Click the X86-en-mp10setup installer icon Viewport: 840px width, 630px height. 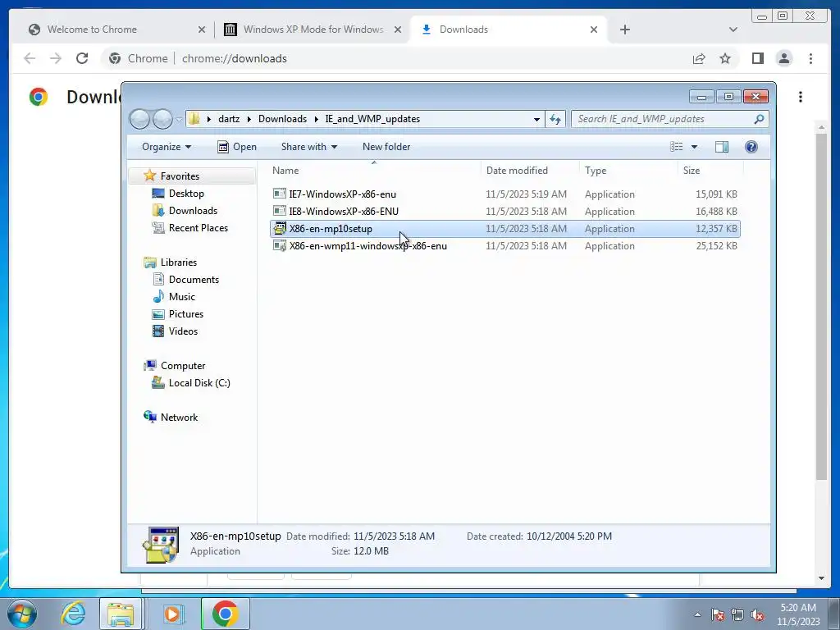tap(279, 228)
